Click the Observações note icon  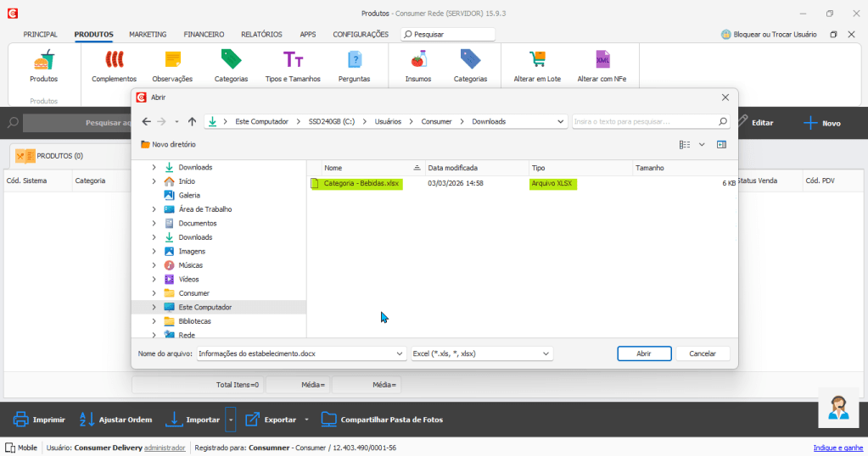172,61
